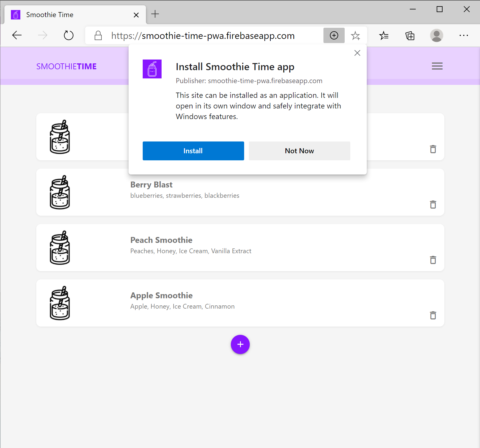The width and height of the screenshot is (480, 448).
Task: Click the Smoothie Time app icon in dialog
Action: [x=152, y=69]
